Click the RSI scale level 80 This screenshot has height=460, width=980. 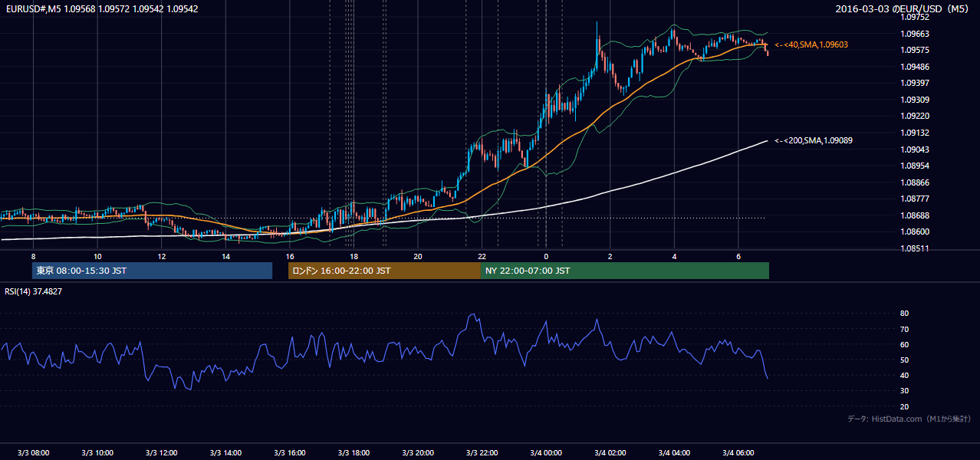[905, 314]
